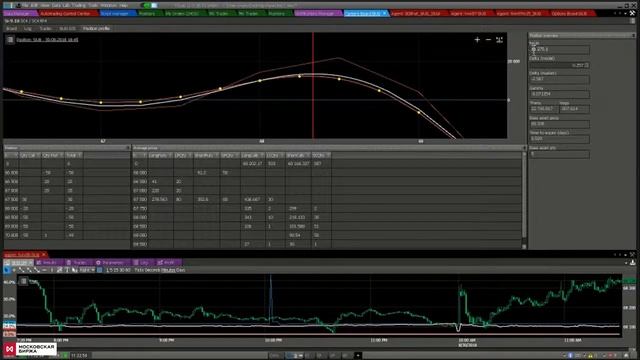Set chart interval to Seconds

click(x=152, y=270)
